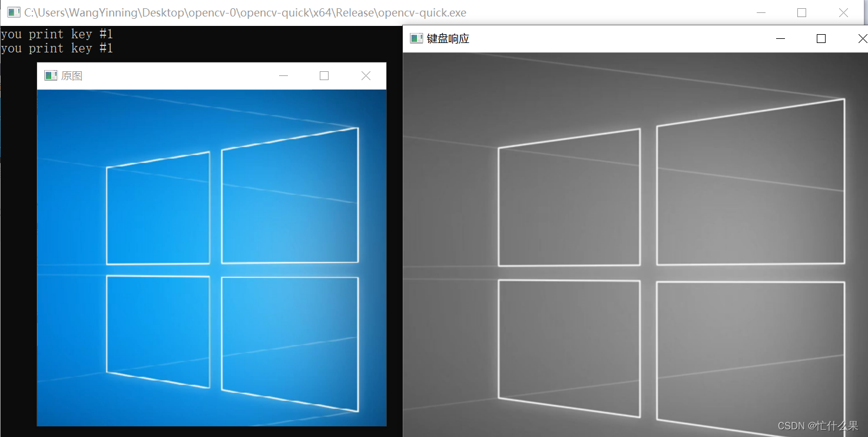Click the first "you print key #1" console line
Viewport: 868px width, 437px height.
(x=57, y=34)
